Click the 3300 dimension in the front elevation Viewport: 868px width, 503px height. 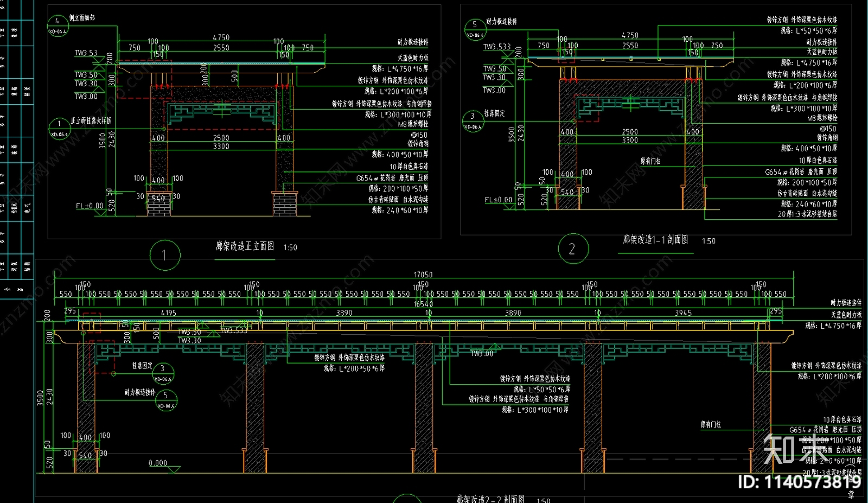[221, 147]
